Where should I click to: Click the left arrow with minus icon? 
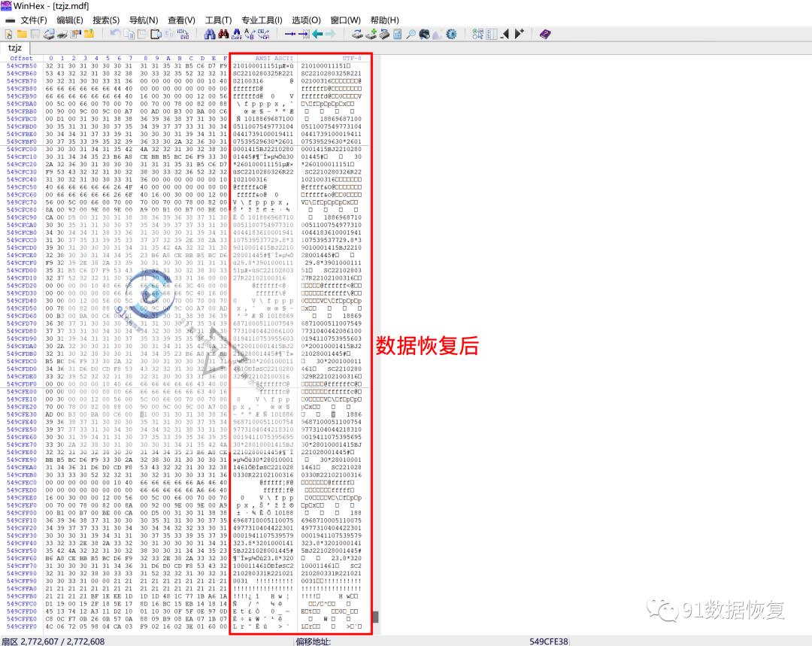(505, 34)
